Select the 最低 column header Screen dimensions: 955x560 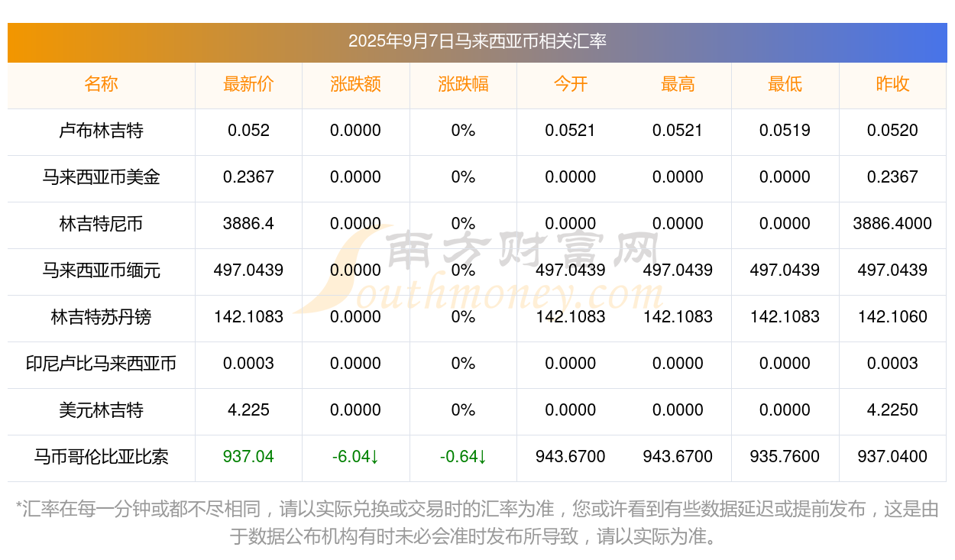click(785, 84)
